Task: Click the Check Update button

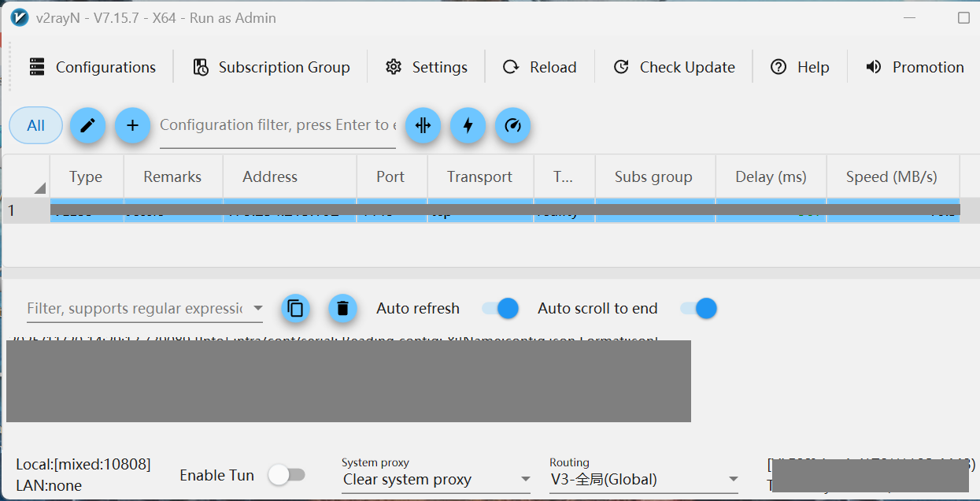Action: [674, 67]
